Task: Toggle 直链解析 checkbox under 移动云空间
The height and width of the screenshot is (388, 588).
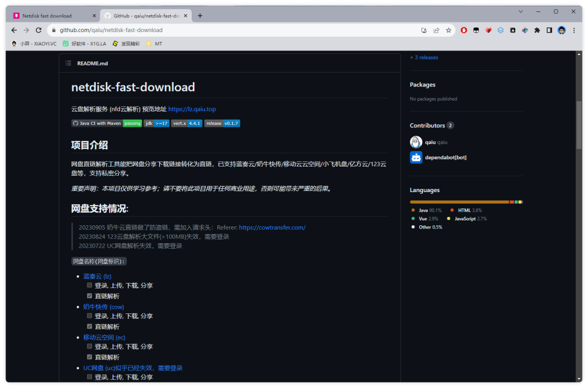Action: click(90, 357)
